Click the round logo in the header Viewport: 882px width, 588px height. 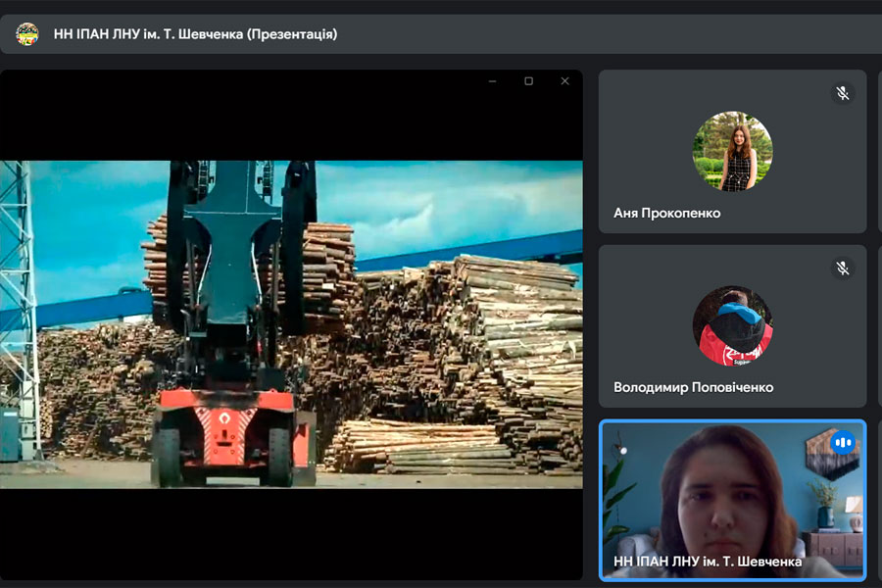26,34
